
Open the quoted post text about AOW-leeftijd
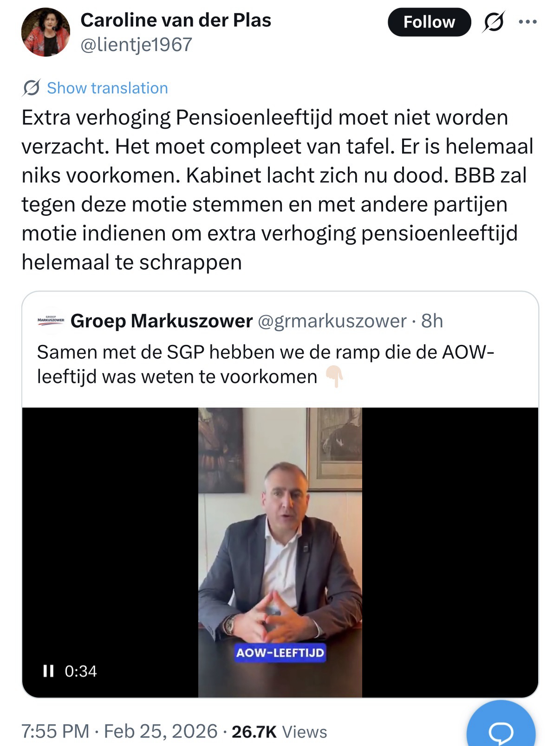tap(265, 364)
